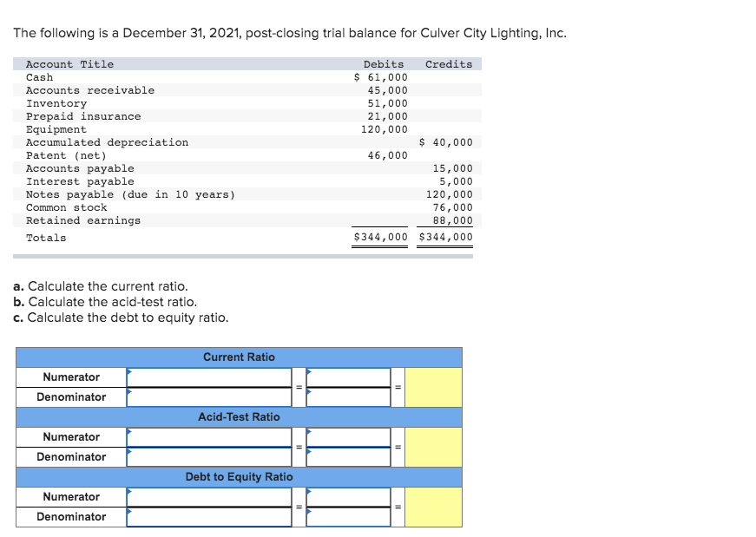Click the Debt to Equity denominator amount field
Viewport: 756px width, 537px height.
[349, 517]
